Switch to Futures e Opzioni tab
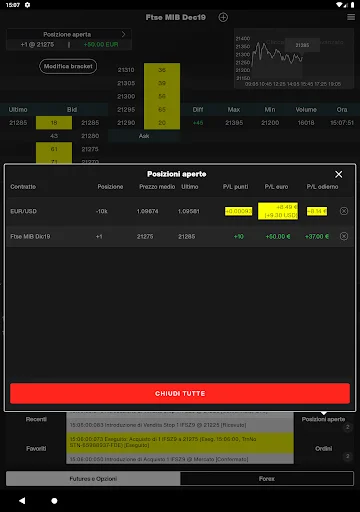This screenshot has height=512, width=360. (93, 479)
